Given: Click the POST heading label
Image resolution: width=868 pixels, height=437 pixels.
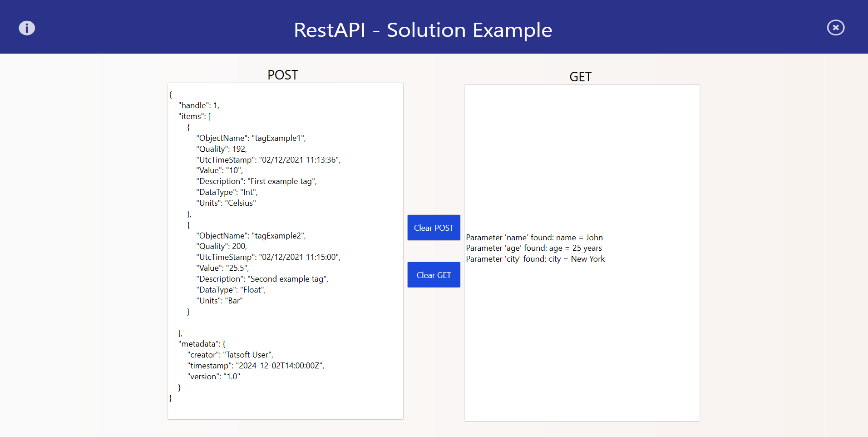Looking at the screenshot, I should 282,75.
